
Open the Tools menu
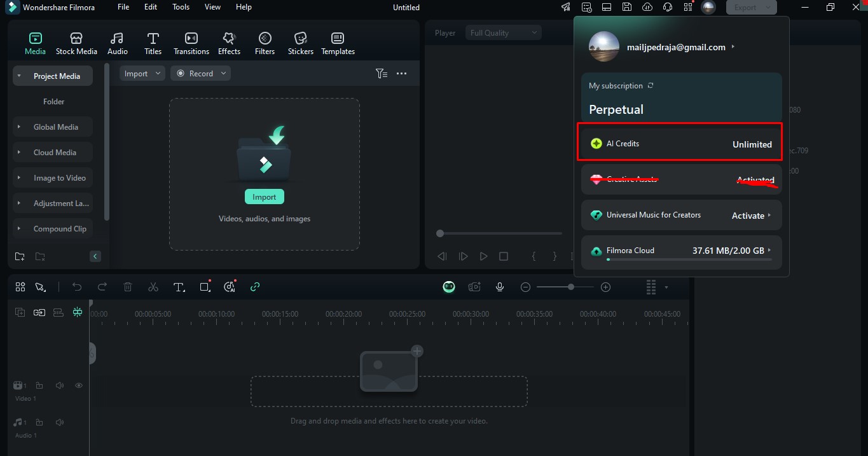[x=180, y=7]
